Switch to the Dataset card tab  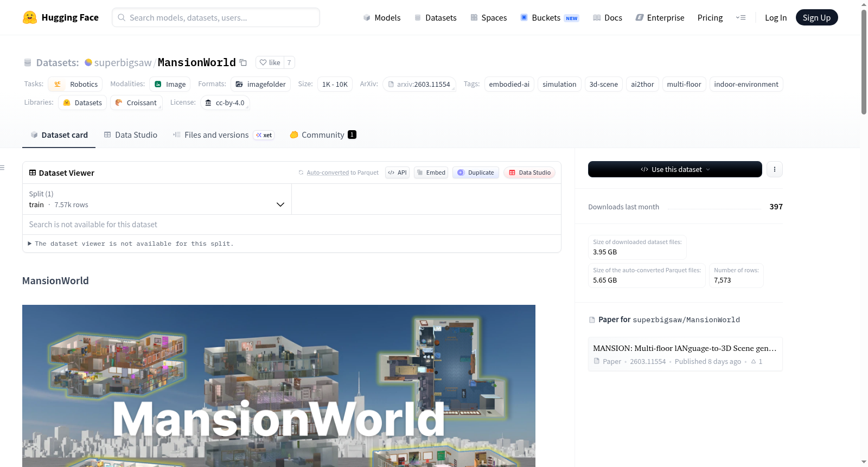(x=59, y=135)
